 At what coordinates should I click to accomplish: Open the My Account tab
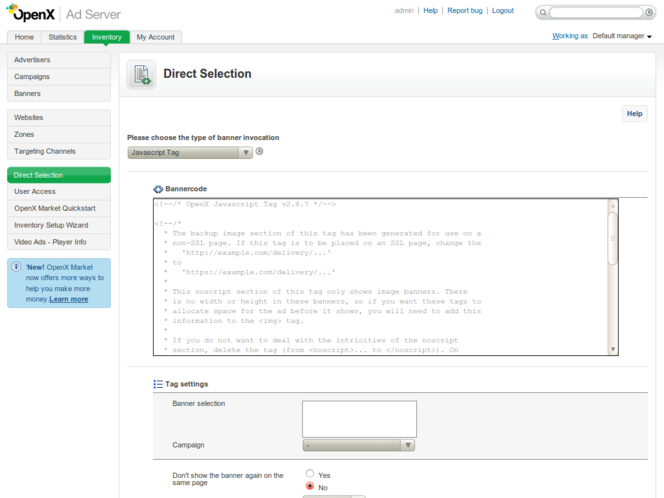point(155,37)
